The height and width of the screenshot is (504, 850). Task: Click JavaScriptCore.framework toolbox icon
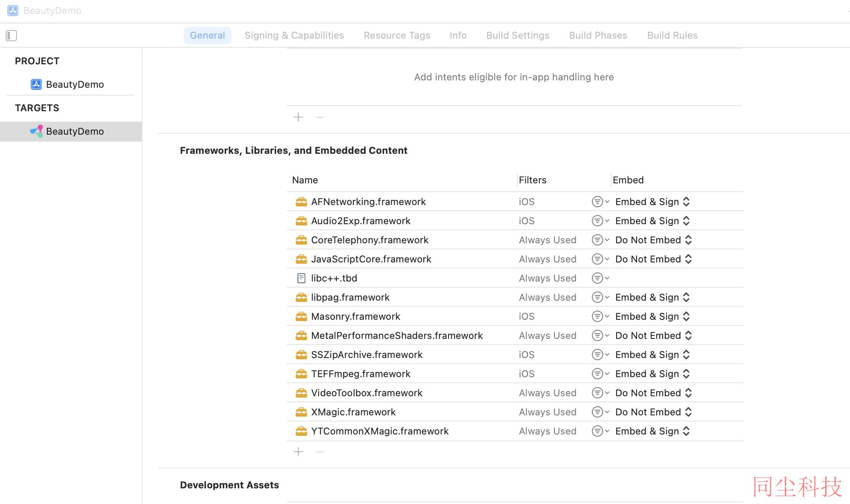click(301, 259)
